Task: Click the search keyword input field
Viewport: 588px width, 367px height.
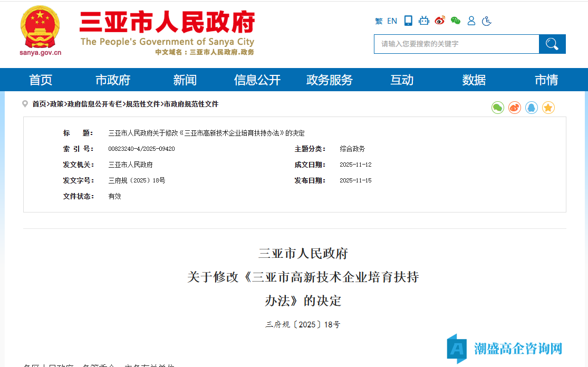Action: tap(454, 44)
